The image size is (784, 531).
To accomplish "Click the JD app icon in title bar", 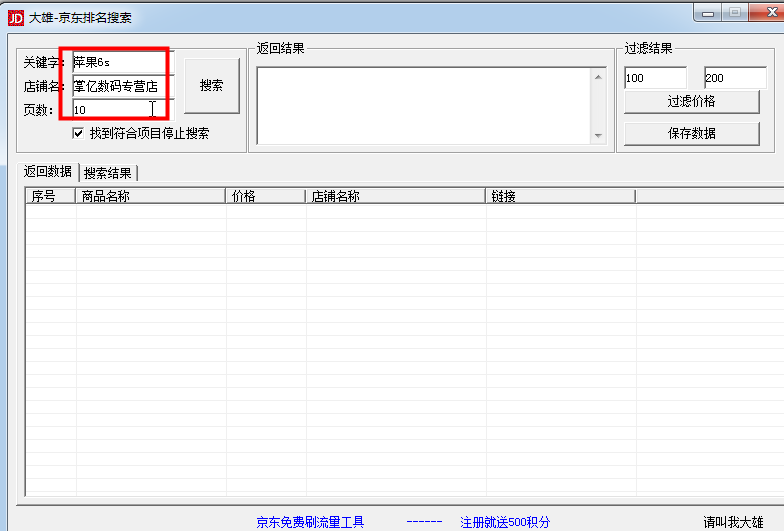I will [x=16, y=18].
